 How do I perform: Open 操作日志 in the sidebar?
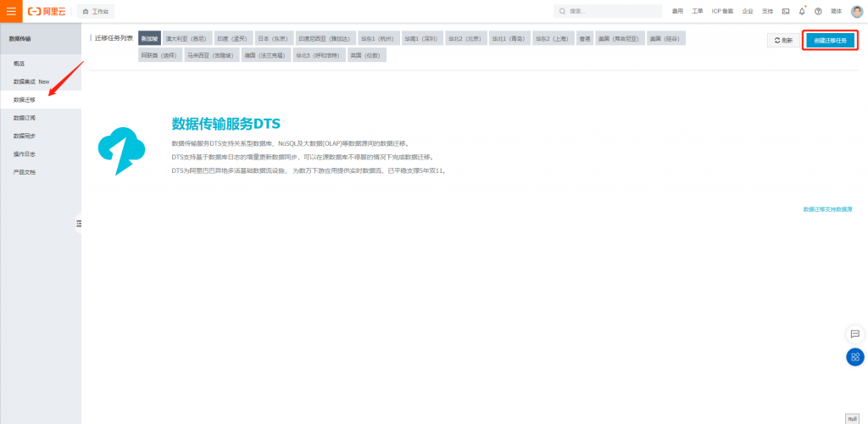[41, 153]
